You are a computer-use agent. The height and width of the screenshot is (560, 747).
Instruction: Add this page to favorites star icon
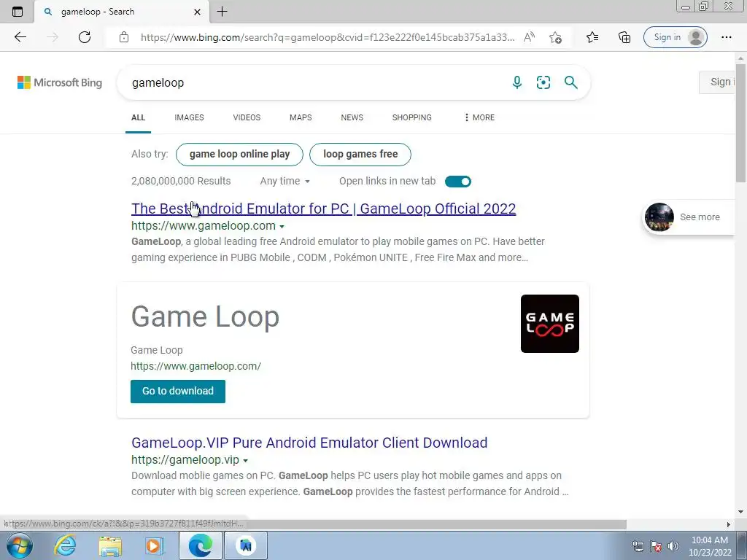tap(555, 37)
